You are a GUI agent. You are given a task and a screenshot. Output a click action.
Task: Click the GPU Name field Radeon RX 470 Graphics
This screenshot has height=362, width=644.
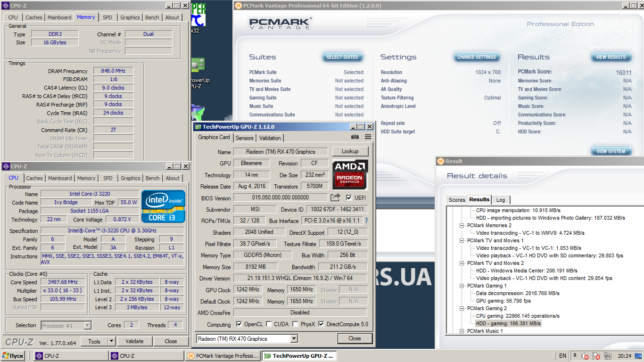(281, 152)
